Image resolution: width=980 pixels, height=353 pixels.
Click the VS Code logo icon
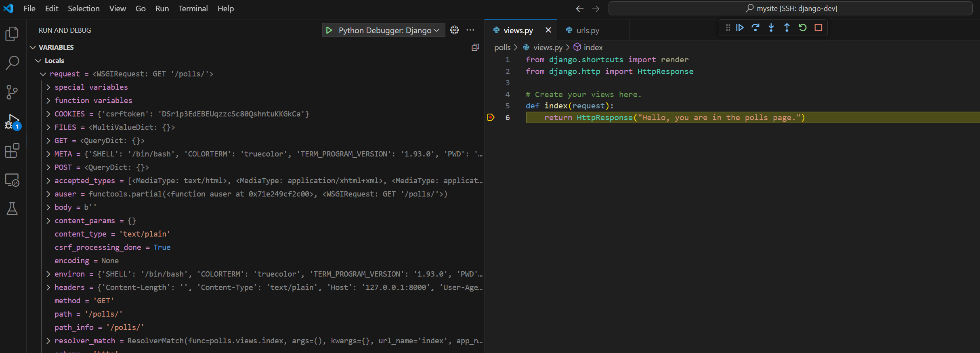[8, 8]
